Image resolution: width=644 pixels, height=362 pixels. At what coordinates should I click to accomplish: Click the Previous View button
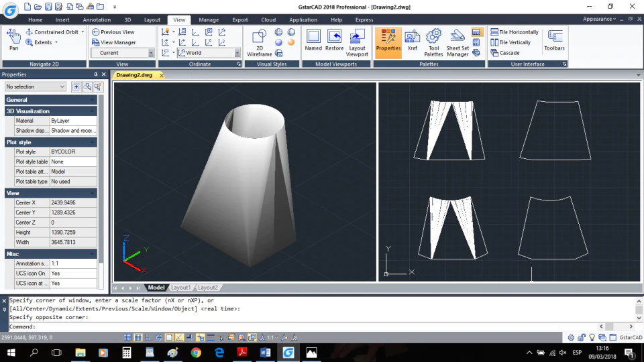113,32
